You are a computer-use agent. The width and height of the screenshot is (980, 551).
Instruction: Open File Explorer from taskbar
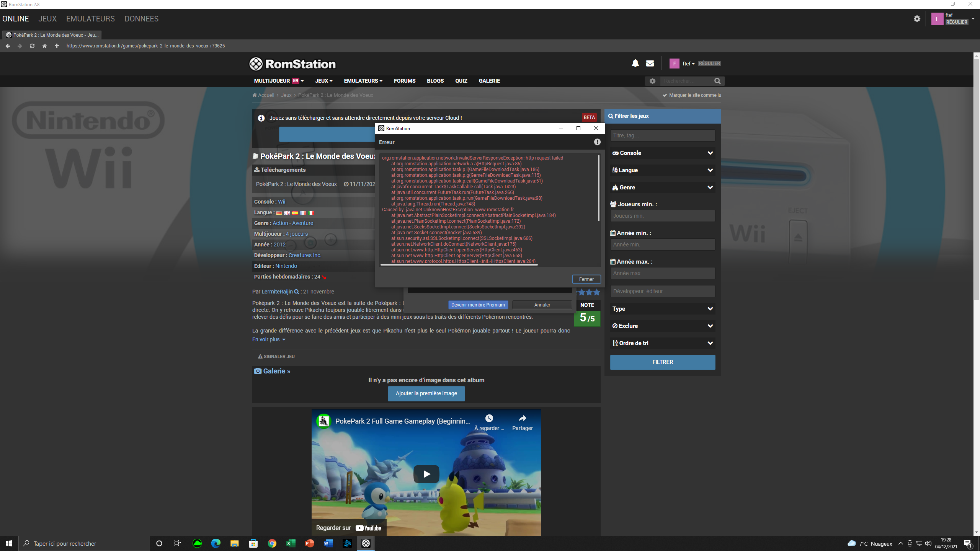click(x=234, y=543)
